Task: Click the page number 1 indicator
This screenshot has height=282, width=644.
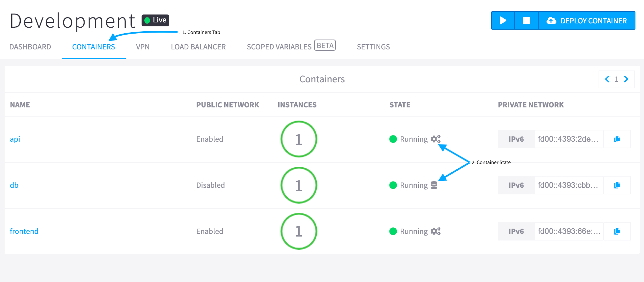Action: click(x=617, y=79)
